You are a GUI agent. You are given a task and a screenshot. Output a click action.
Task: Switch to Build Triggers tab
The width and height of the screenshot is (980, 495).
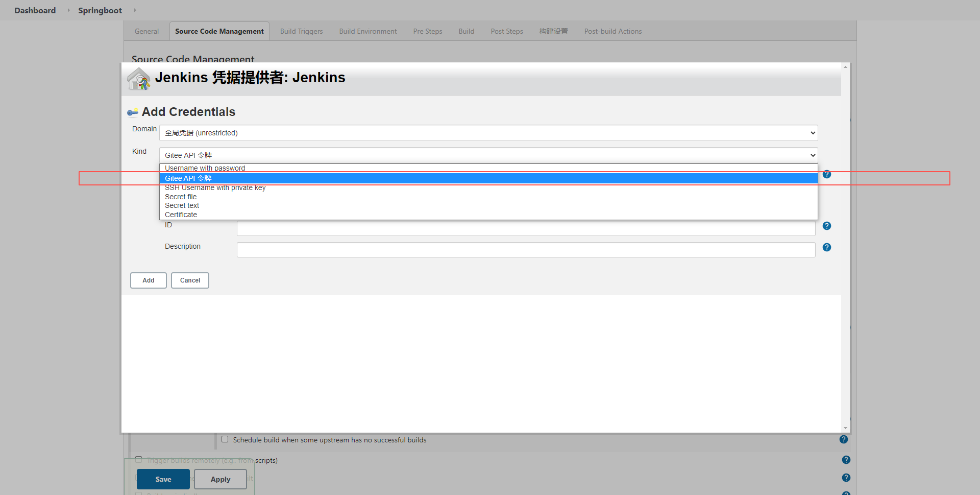[x=301, y=31]
